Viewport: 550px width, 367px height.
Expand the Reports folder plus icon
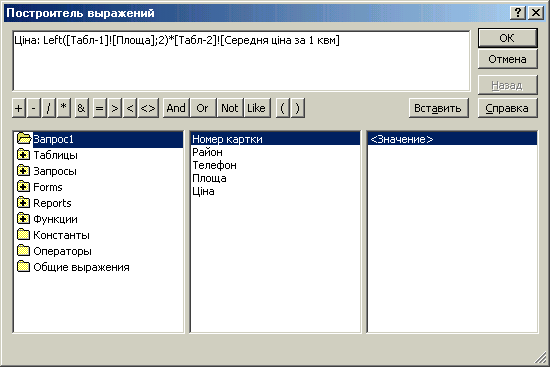(x=23, y=203)
